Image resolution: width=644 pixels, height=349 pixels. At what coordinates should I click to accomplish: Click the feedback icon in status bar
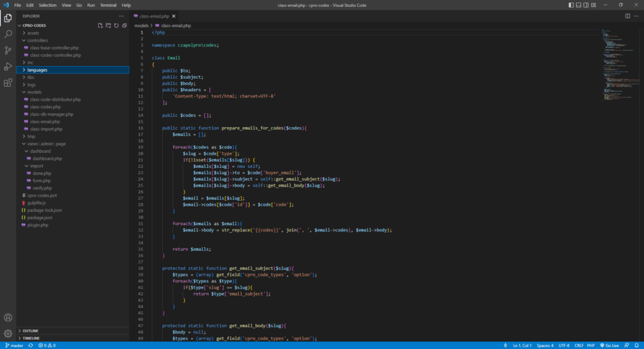tap(627, 346)
